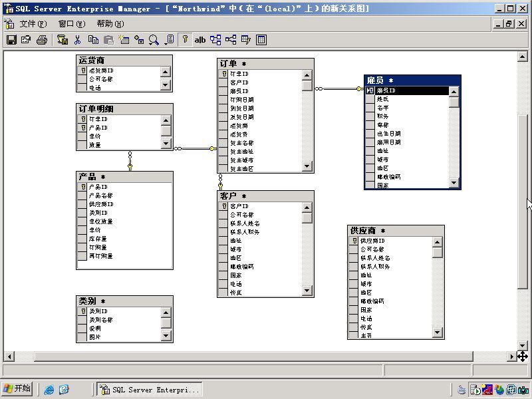The height and width of the screenshot is (399, 532).
Task: Click the scroll down arrow in 雇员 table
Action: point(454,182)
